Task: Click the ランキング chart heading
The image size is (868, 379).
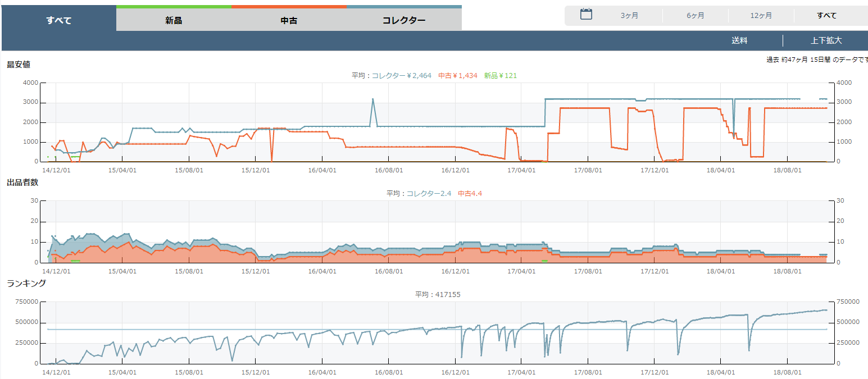Action: (26, 283)
